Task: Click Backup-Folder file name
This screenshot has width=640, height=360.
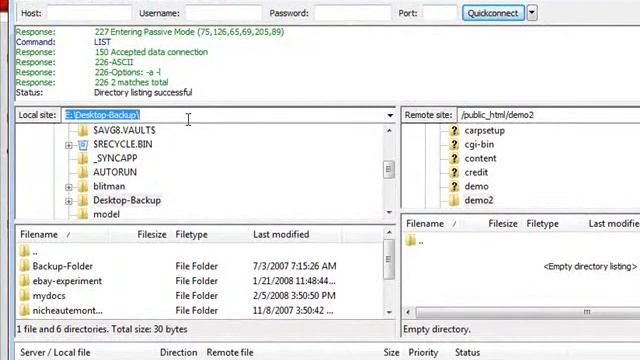Action: (62, 266)
